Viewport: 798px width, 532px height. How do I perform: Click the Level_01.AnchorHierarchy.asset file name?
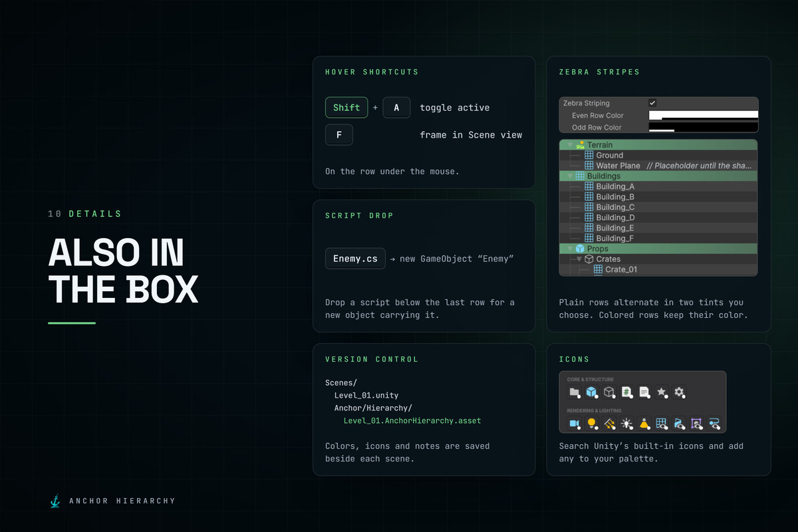[x=412, y=421]
